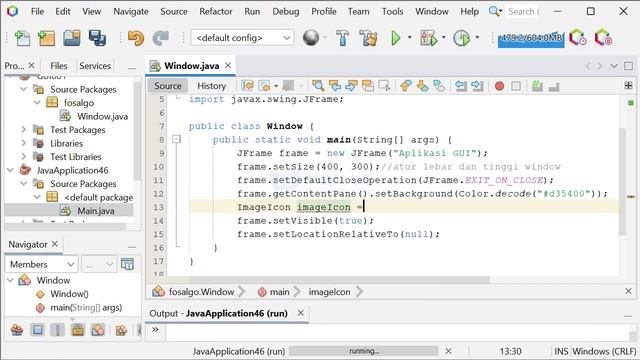Image resolution: width=640 pixels, height=360 pixels.
Task: Open the Profile Project dropdown arrow
Action: (477, 38)
